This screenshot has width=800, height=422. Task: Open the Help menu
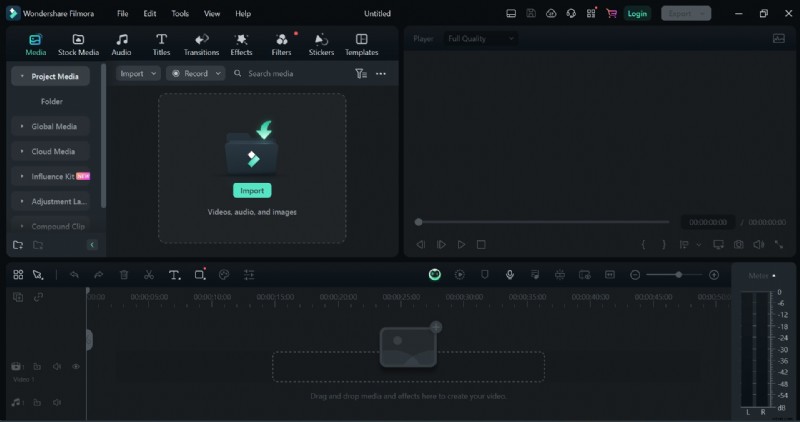243,14
